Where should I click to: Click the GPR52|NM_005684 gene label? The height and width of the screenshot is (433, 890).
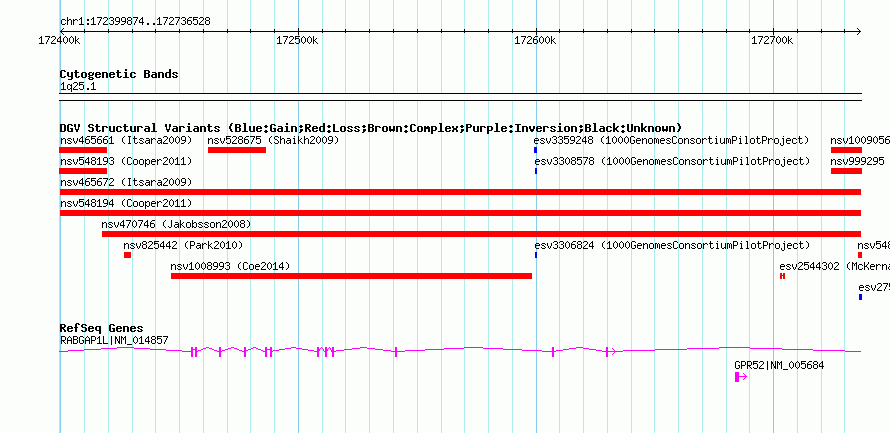pyautogui.click(x=779, y=365)
